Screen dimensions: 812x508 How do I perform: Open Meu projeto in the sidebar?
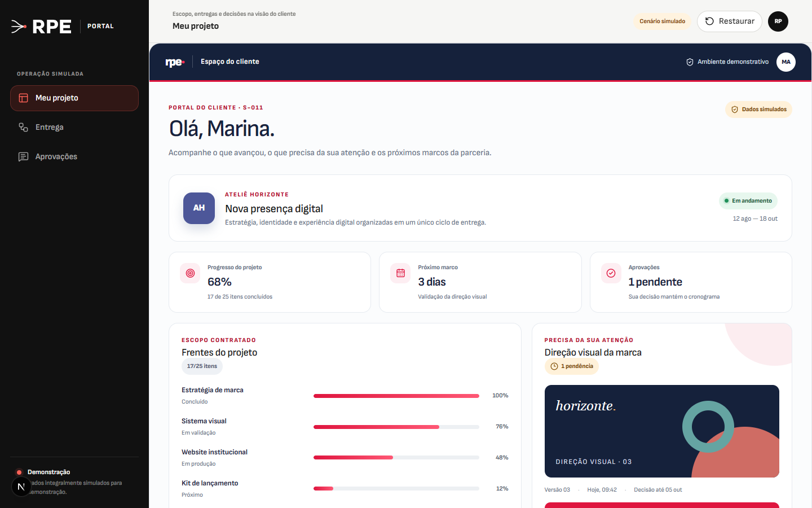click(x=74, y=98)
